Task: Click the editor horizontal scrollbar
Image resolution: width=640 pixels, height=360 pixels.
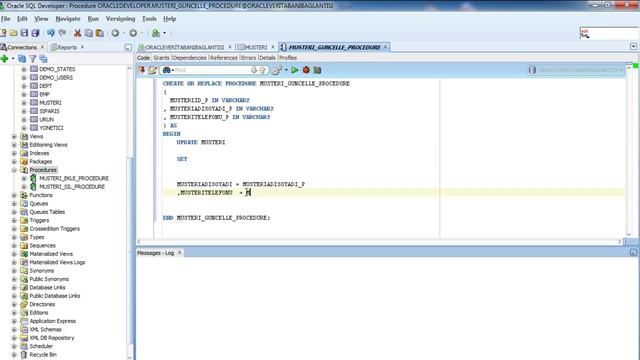Action: (380, 242)
